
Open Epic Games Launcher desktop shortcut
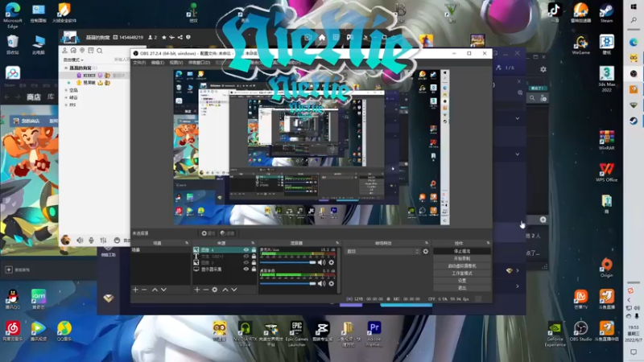pos(296,333)
